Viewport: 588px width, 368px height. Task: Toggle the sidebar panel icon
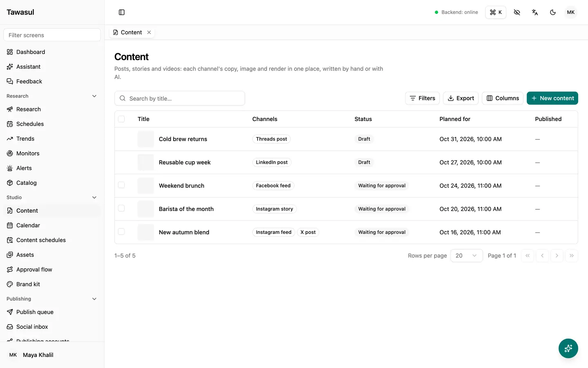point(122,12)
